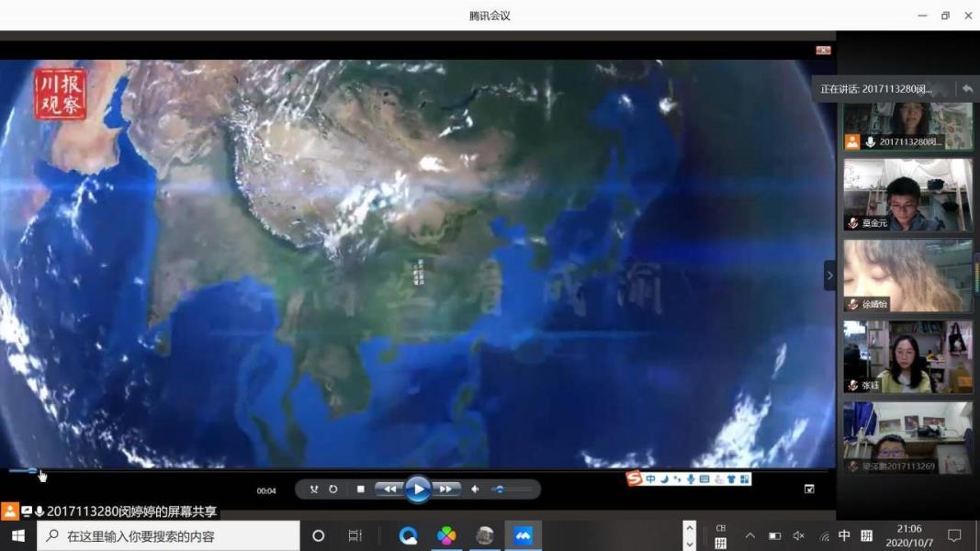Viewport: 980px width, 551px height.
Task: Toggle Sogou punctuation mode icon
Action: coord(678,479)
